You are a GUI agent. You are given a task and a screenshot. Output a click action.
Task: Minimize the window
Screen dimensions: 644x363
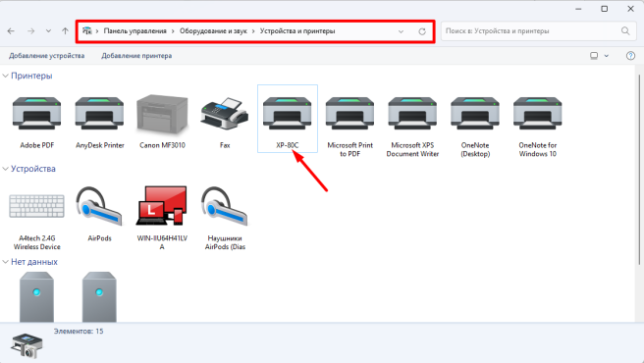pyautogui.click(x=578, y=9)
